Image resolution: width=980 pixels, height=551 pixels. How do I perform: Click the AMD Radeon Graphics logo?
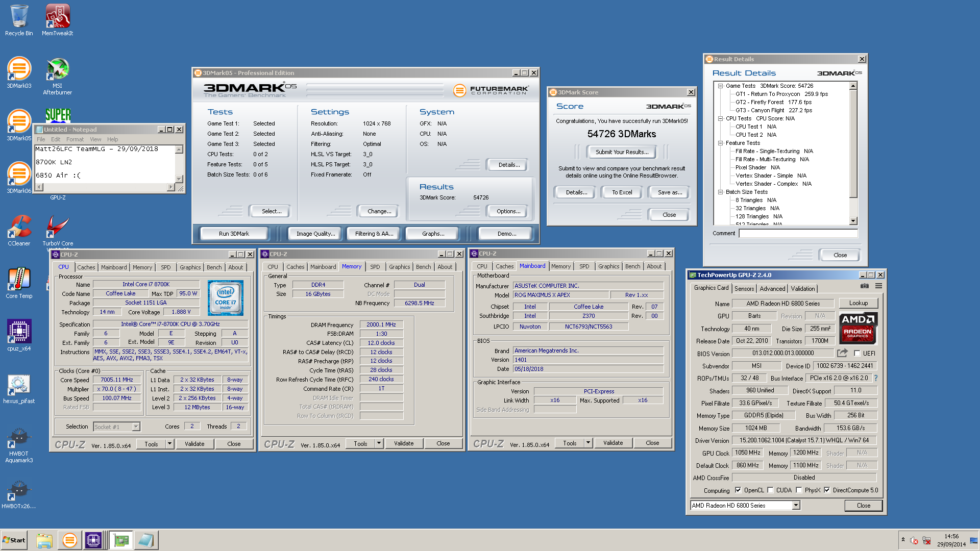[858, 328]
